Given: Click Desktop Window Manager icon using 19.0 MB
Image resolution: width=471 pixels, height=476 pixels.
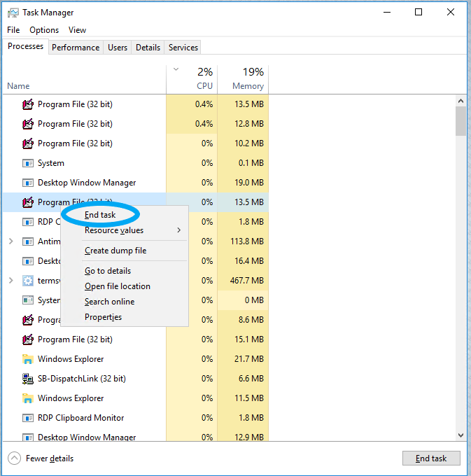Looking at the screenshot, I should point(28,183).
